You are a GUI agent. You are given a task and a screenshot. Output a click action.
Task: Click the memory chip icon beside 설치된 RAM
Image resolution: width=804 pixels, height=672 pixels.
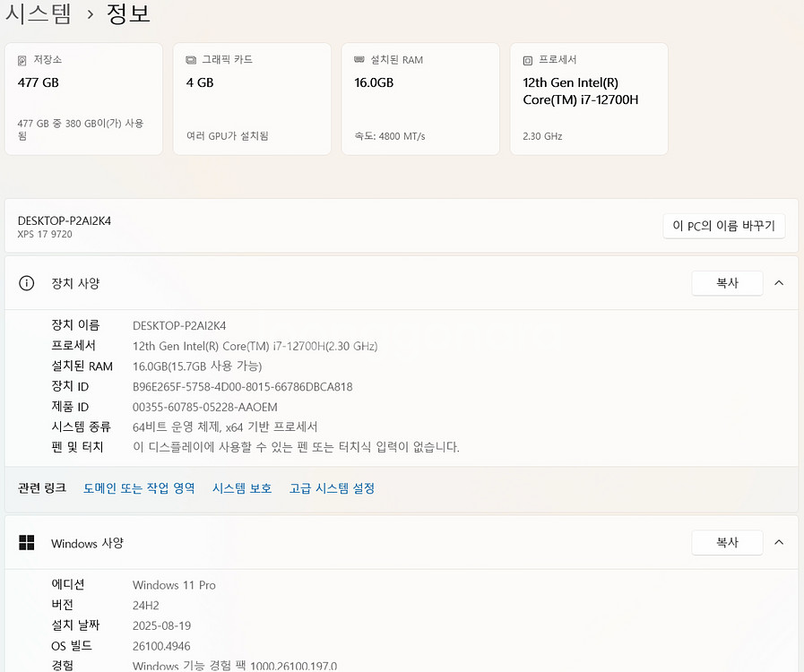click(x=359, y=60)
